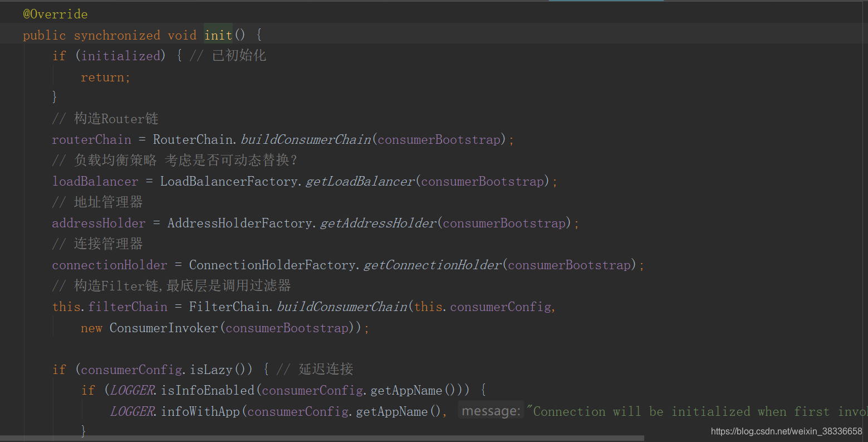Click the isLazy() method call
Image resolution: width=868 pixels, height=442 pixels.
221,370
